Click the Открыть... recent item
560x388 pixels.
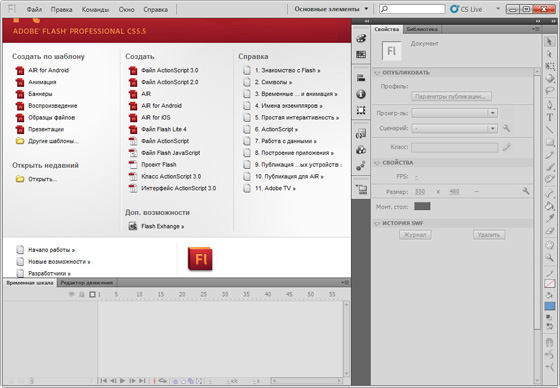coord(36,179)
